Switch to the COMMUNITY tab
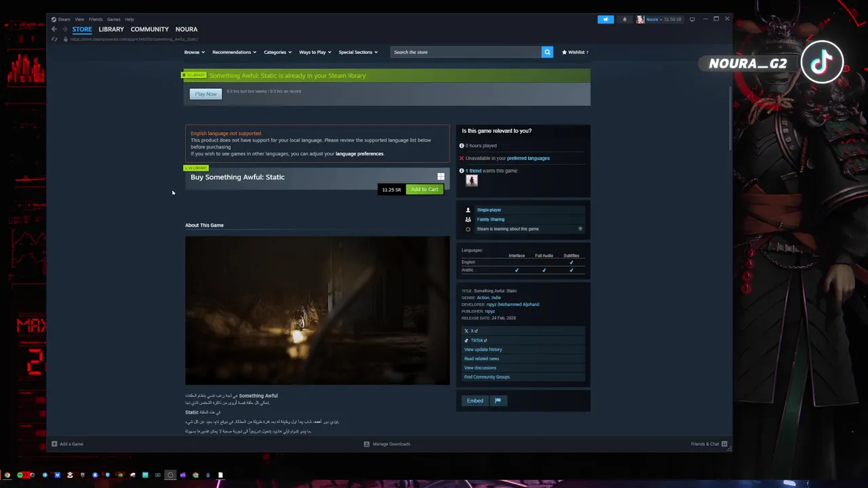The image size is (868, 488). click(149, 29)
